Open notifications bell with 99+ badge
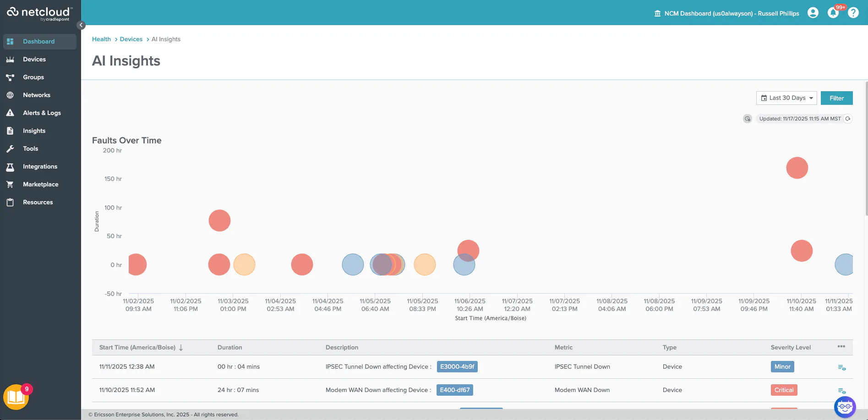Viewport: 868px width, 420px height. coord(833,12)
